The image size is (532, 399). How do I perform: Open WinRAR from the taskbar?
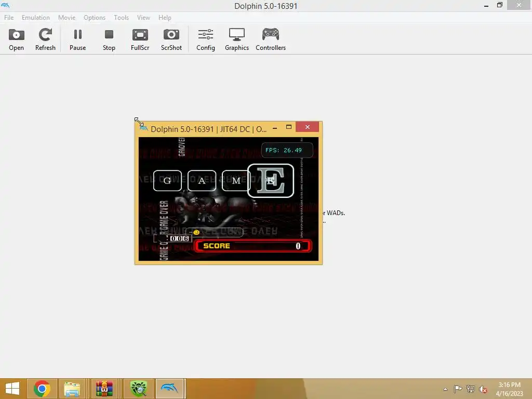104,389
